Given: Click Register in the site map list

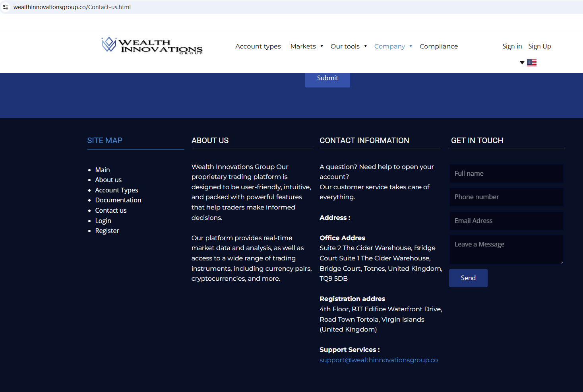Looking at the screenshot, I should (x=107, y=231).
